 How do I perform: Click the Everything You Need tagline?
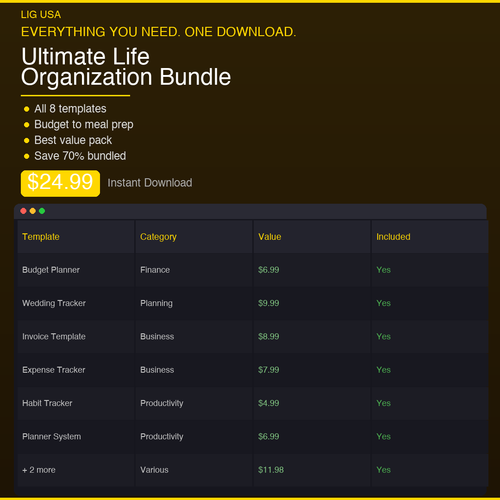[158, 32]
